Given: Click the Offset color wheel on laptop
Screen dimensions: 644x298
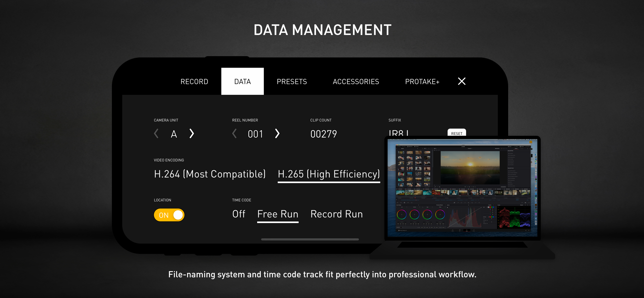Looking at the screenshot, I should (440, 215).
